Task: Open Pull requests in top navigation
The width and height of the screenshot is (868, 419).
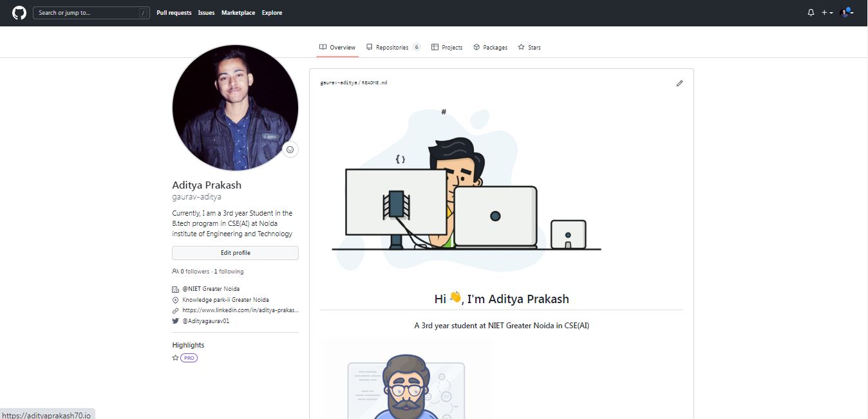Action: [x=174, y=13]
